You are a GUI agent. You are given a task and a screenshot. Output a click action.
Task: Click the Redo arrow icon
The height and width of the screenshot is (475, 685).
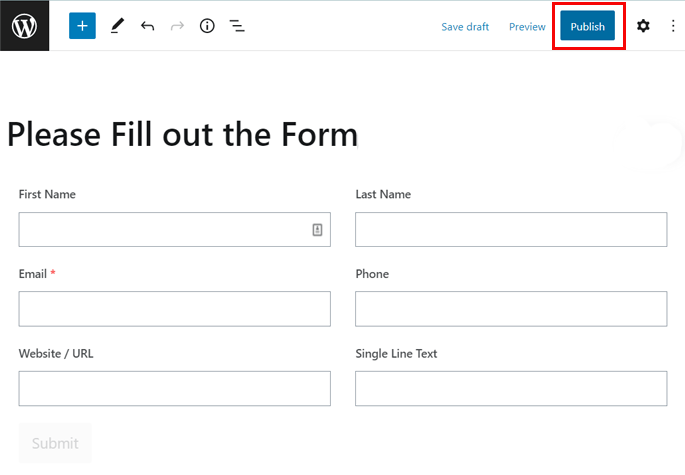tap(177, 26)
